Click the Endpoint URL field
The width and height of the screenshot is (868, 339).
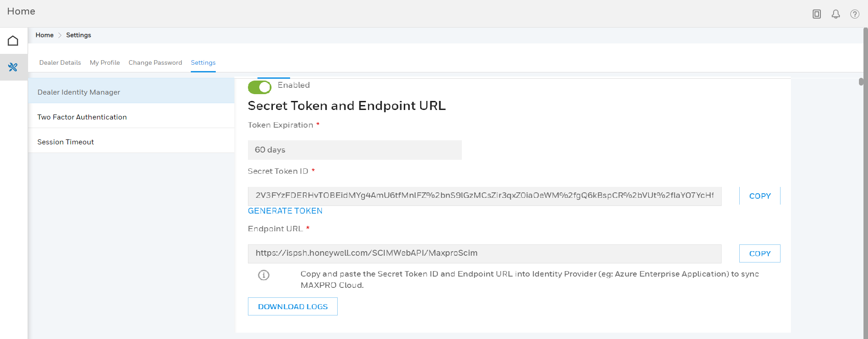pos(485,253)
